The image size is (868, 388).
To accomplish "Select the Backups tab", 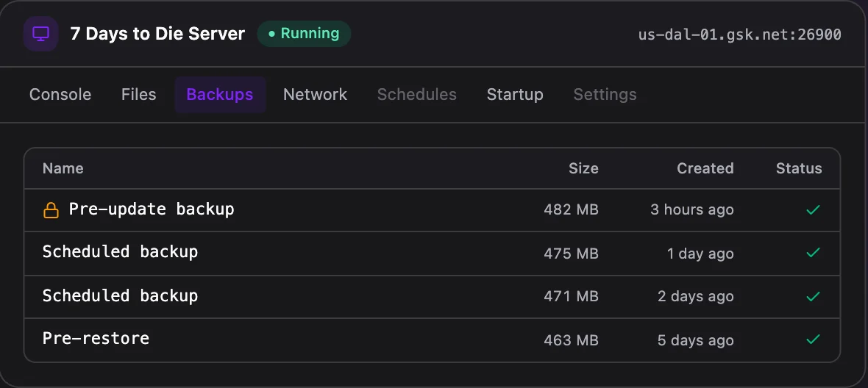I will (220, 95).
